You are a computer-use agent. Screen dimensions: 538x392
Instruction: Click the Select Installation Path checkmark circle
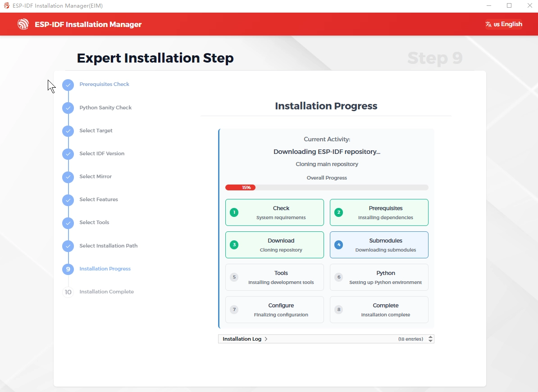tap(68, 246)
